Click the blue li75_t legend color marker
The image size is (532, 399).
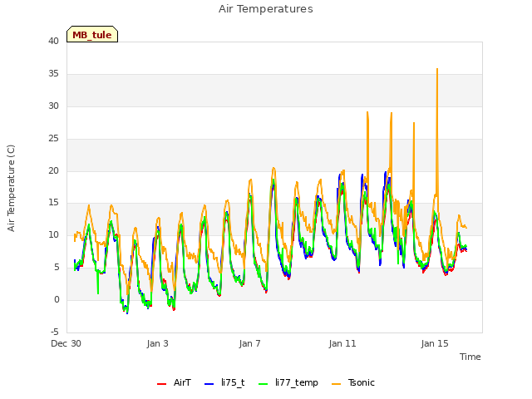click(x=209, y=384)
